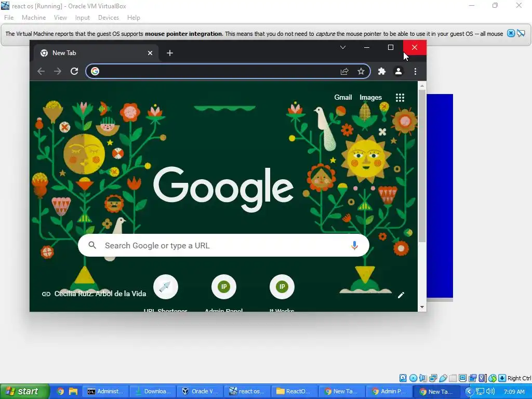Open the VirtualBox File menu

point(9,18)
